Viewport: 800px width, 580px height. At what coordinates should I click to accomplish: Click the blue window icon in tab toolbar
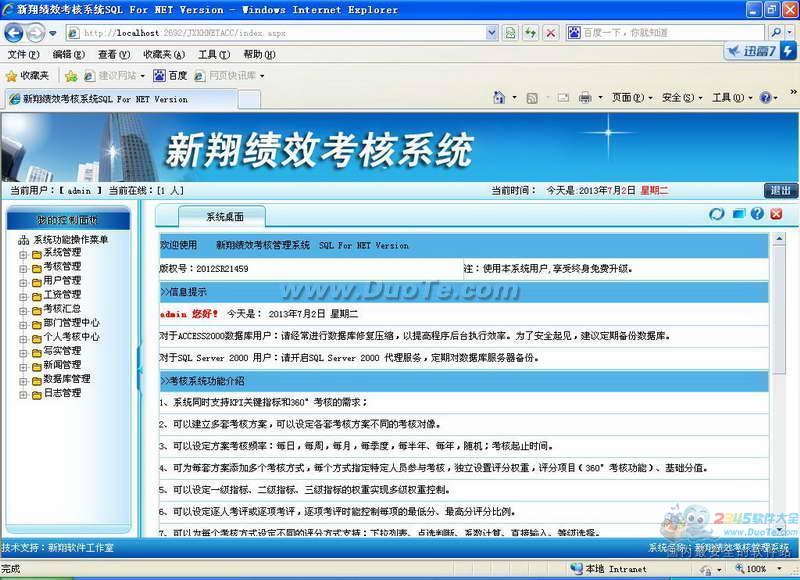pos(738,214)
